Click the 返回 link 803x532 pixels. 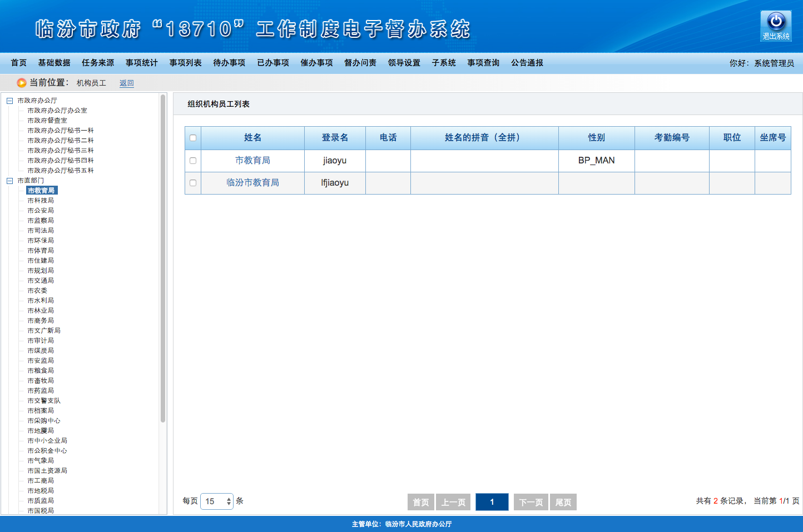(127, 83)
